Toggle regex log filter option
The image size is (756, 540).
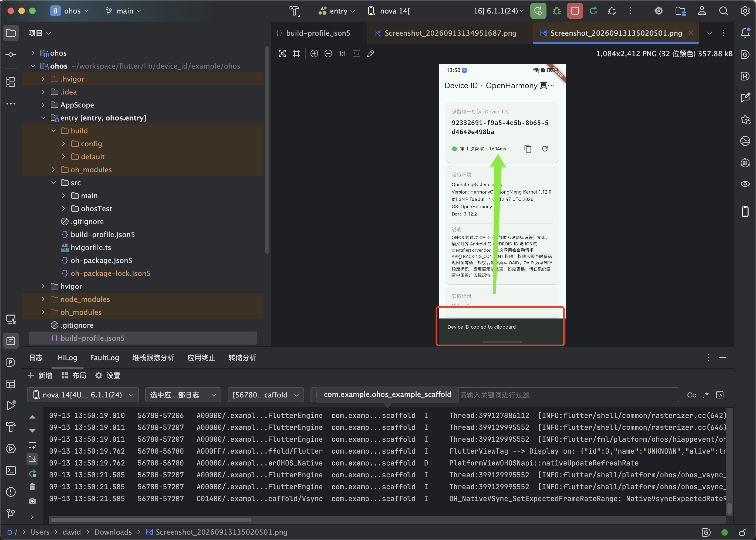(706, 395)
